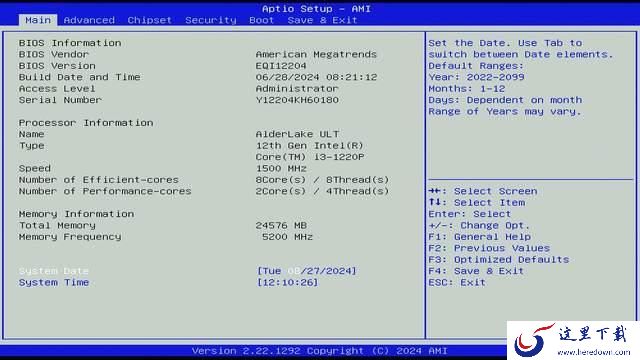Click the F4: Save & Exit hint
The height and width of the screenshot is (360, 640).
(476, 271)
